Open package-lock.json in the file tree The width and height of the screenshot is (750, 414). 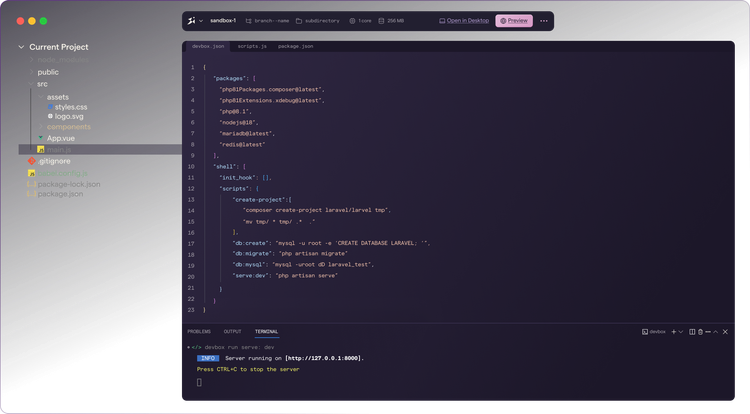click(69, 184)
